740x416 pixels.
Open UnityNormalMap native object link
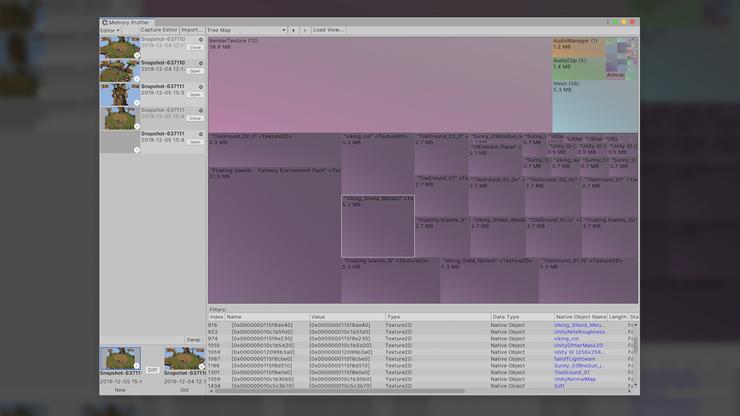[x=575, y=379]
